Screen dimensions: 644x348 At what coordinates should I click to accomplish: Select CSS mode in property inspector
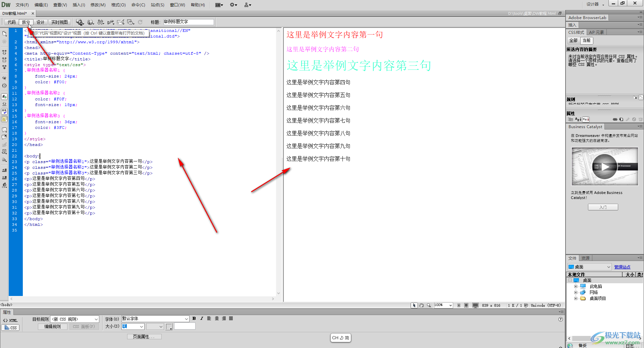click(x=10, y=328)
